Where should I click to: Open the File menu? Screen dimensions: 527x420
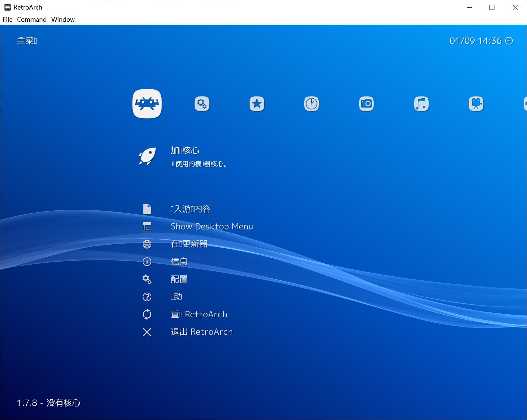click(x=7, y=19)
